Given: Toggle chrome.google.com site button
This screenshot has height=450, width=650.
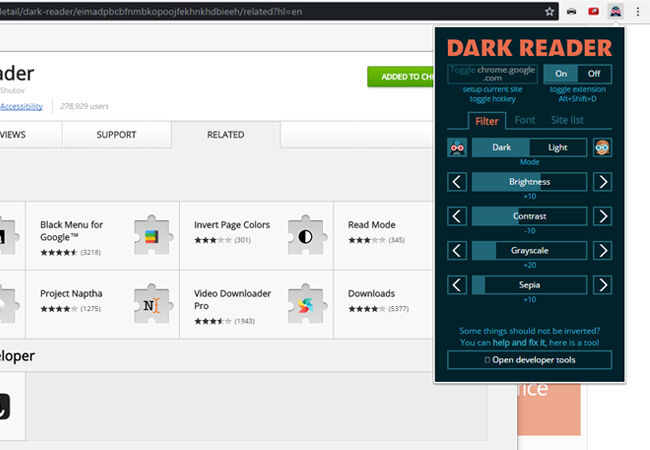Looking at the screenshot, I should pos(492,74).
